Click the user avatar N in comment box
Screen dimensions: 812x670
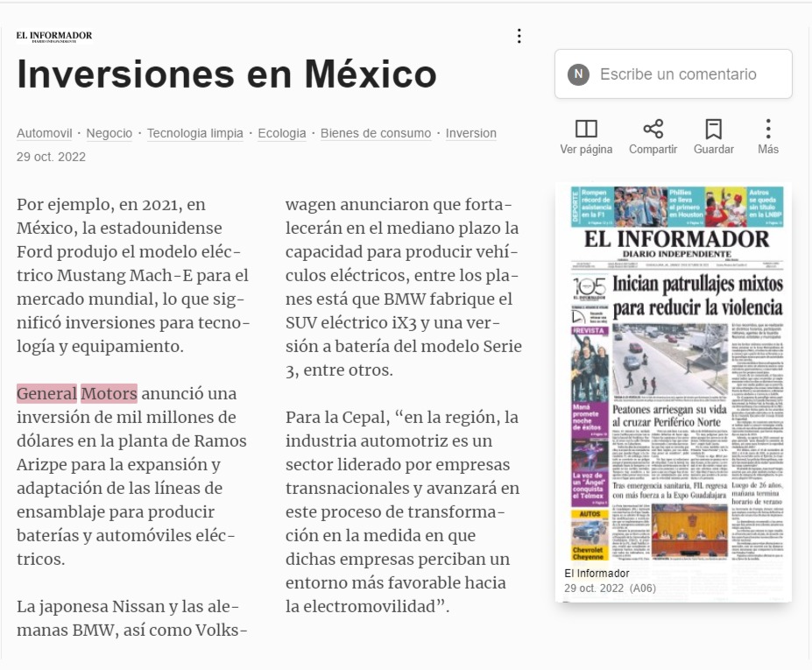(x=578, y=74)
